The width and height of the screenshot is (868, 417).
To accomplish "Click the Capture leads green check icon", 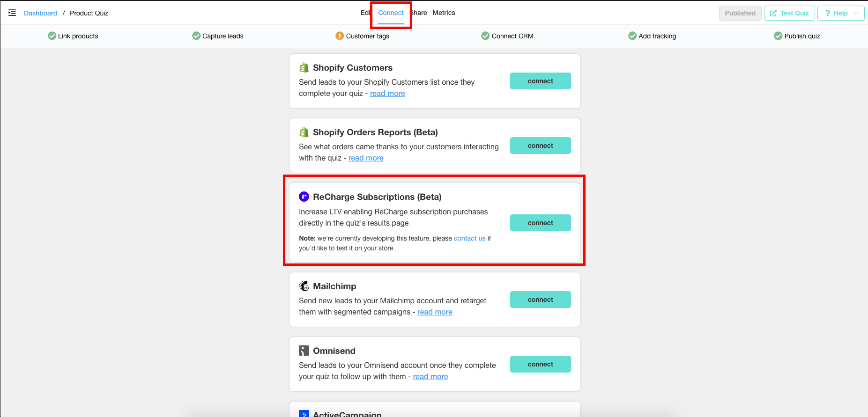I will click(x=196, y=36).
